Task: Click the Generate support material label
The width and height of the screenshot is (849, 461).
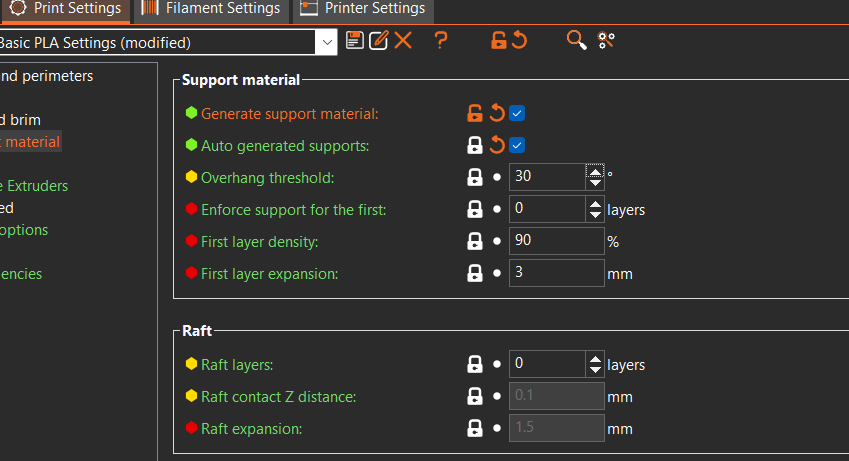Action: [290, 114]
